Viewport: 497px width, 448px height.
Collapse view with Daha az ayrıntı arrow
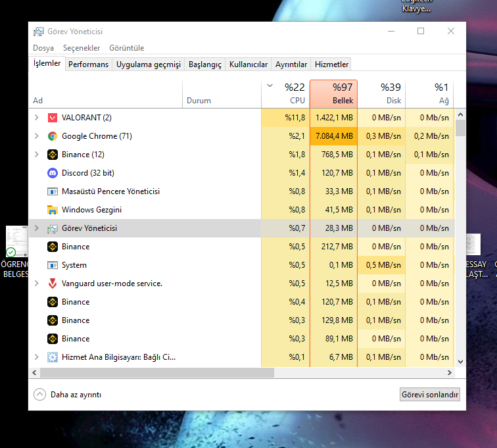[x=39, y=394]
